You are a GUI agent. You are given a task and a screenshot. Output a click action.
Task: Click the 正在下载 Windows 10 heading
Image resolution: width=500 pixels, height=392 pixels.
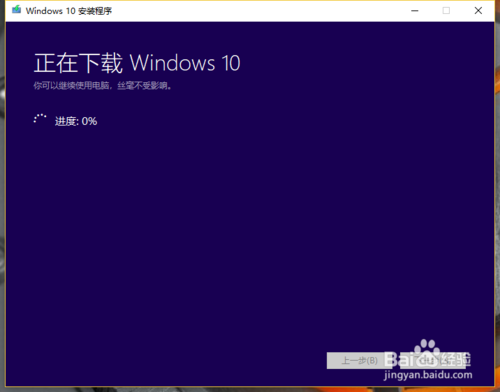(x=137, y=63)
